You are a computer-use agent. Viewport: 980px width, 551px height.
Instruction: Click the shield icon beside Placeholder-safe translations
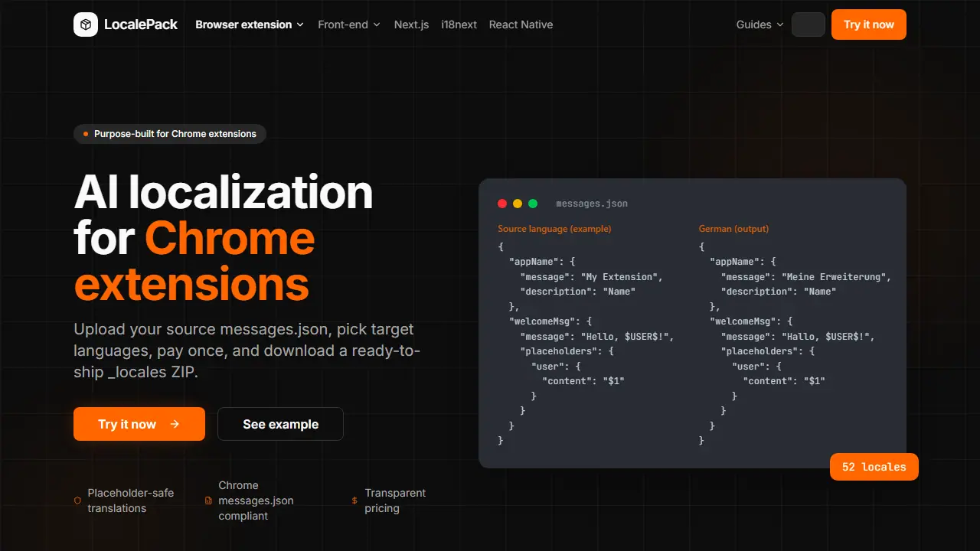tap(77, 500)
